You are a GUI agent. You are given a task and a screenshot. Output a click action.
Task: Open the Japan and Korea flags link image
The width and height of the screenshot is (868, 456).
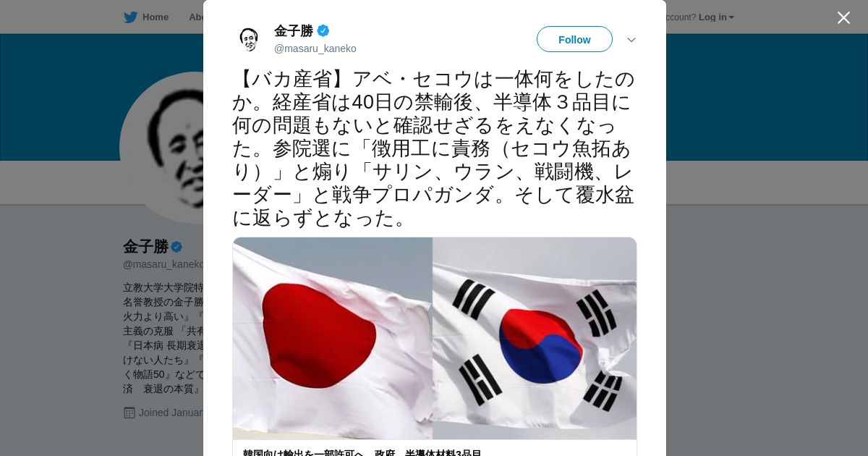435,338
